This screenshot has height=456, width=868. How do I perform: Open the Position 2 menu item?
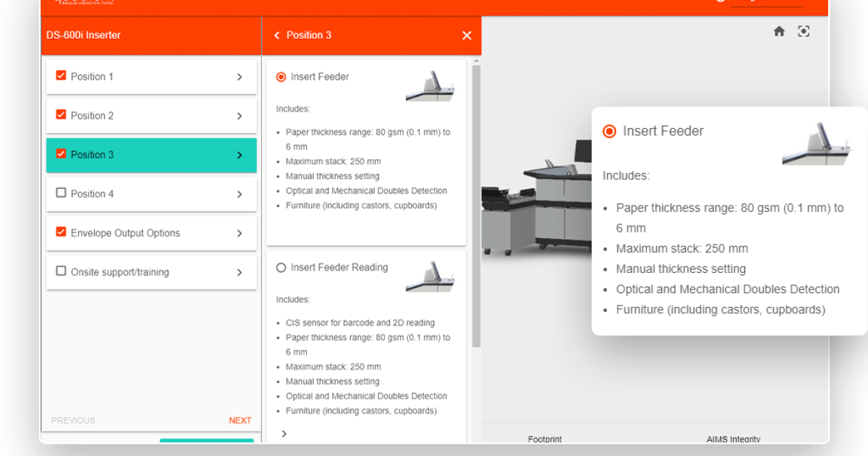click(x=151, y=116)
